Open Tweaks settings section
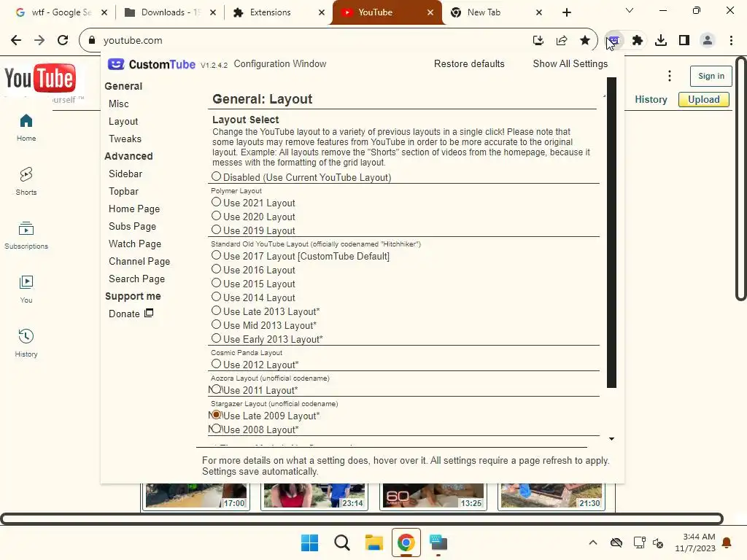 click(x=125, y=139)
